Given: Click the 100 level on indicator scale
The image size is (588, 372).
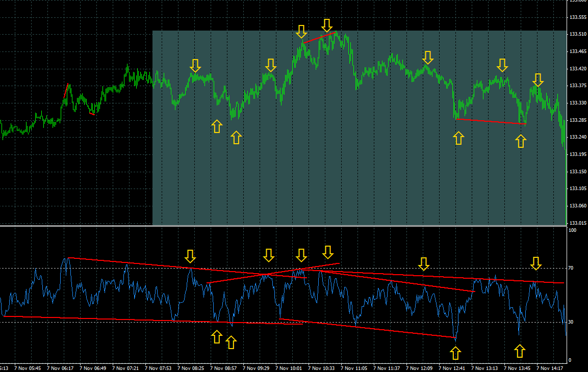Looking at the screenshot, I should 573,230.
